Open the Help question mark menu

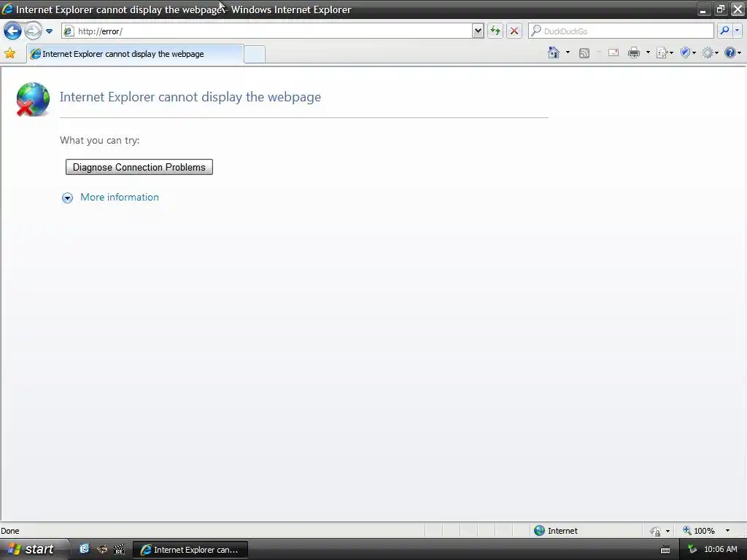click(732, 52)
